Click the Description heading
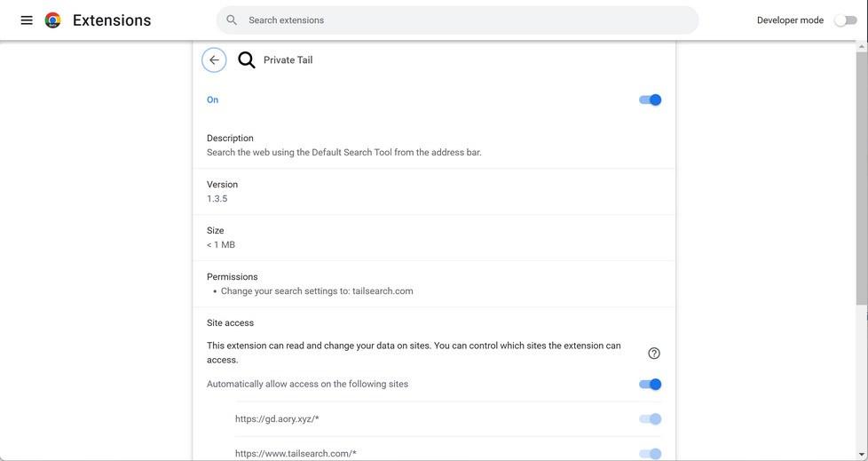868x461 pixels. [x=230, y=138]
